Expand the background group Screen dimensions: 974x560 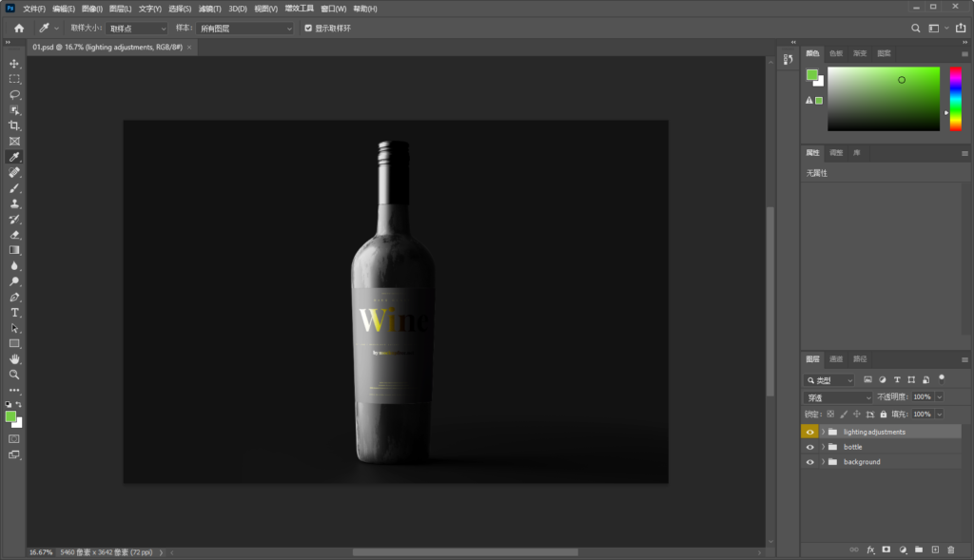click(x=823, y=462)
